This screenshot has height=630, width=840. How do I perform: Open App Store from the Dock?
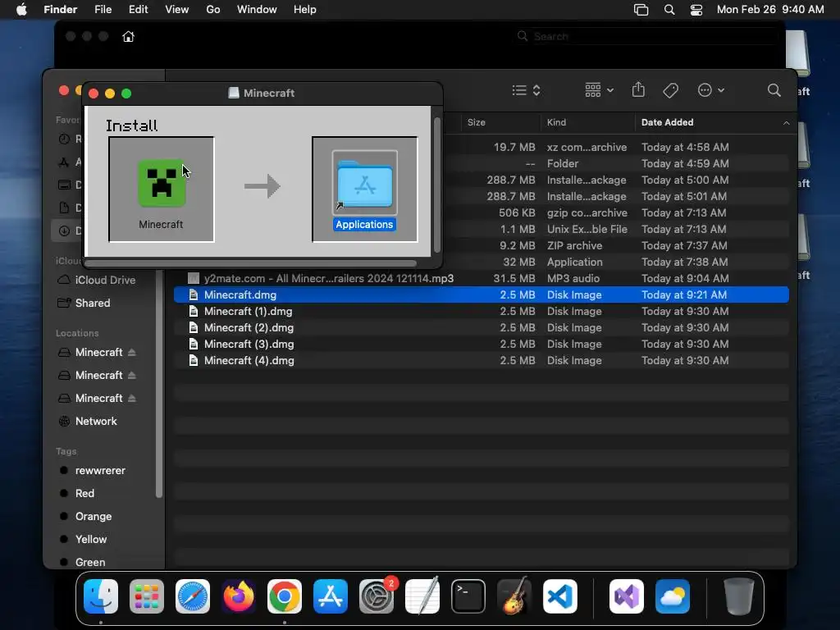331,596
